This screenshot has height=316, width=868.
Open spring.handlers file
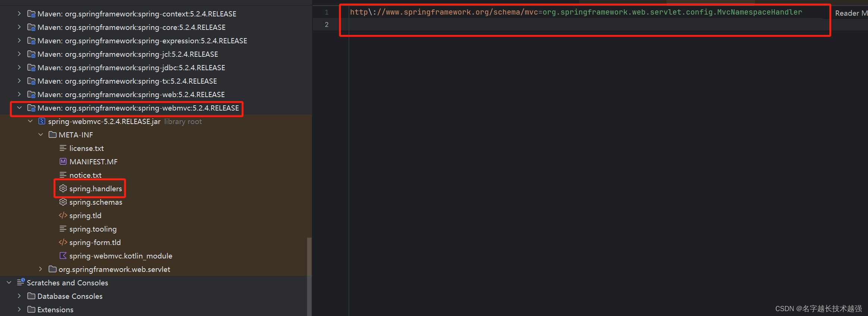tap(96, 189)
